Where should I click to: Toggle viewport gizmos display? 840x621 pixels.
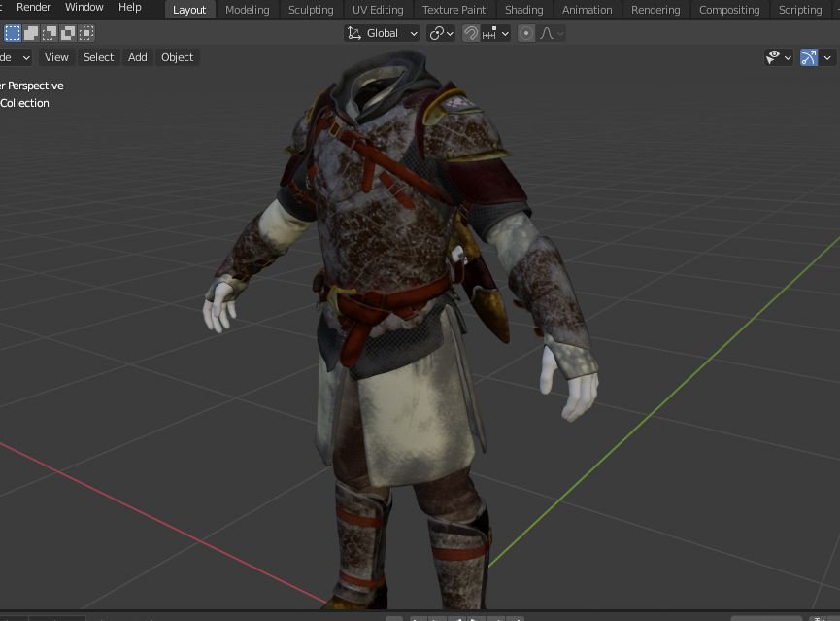tap(809, 57)
